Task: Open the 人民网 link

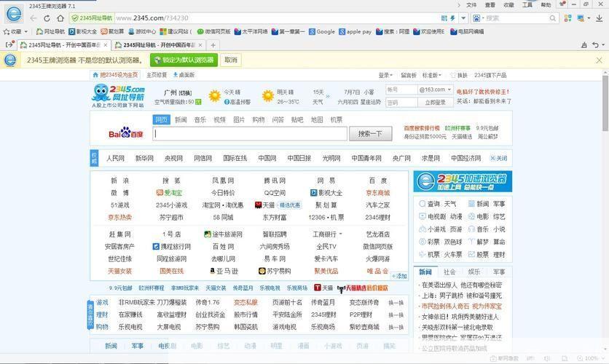Action: tap(115, 158)
